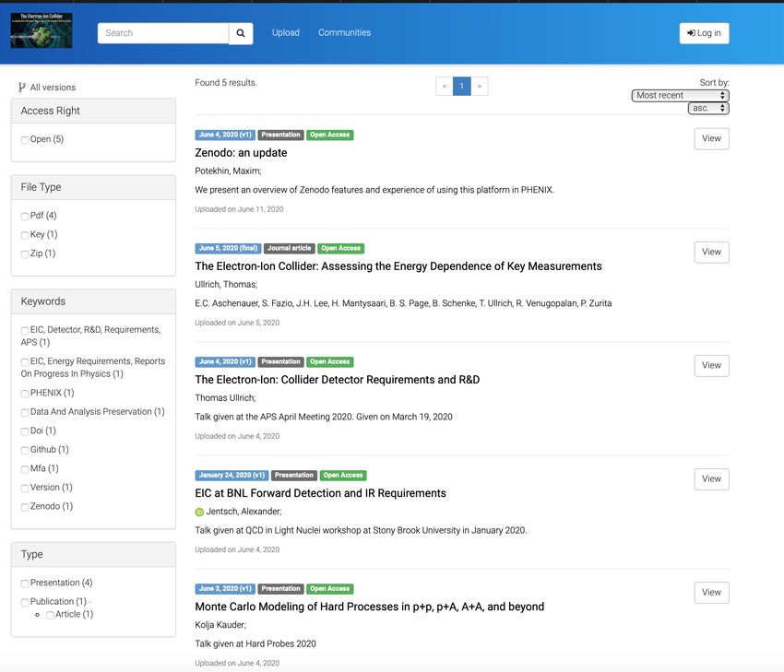View the Zenodo: an update record
This screenshot has height=672, width=784.
click(711, 139)
